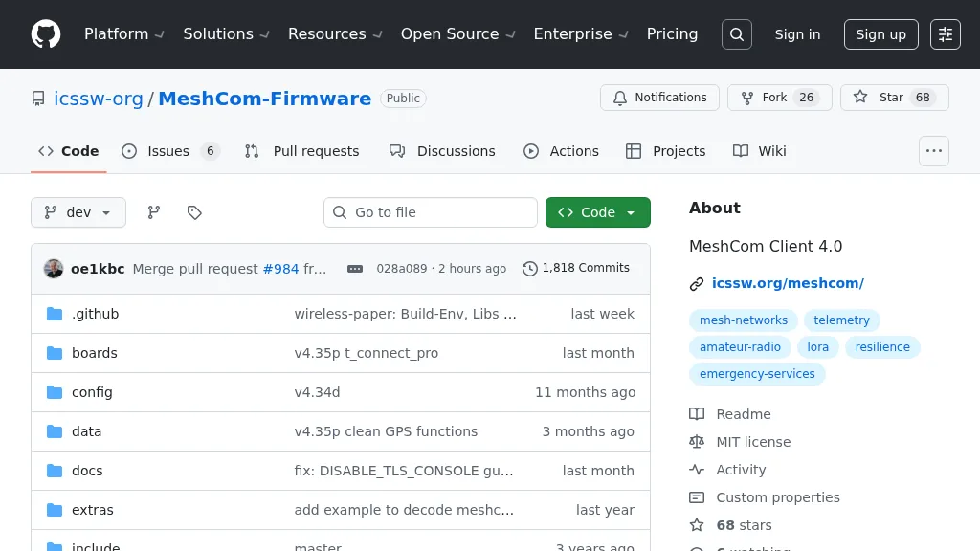Image resolution: width=980 pixels, height=551 pixels.
Task: Switch to the Actions tab
Action: [x=561, y=151]
